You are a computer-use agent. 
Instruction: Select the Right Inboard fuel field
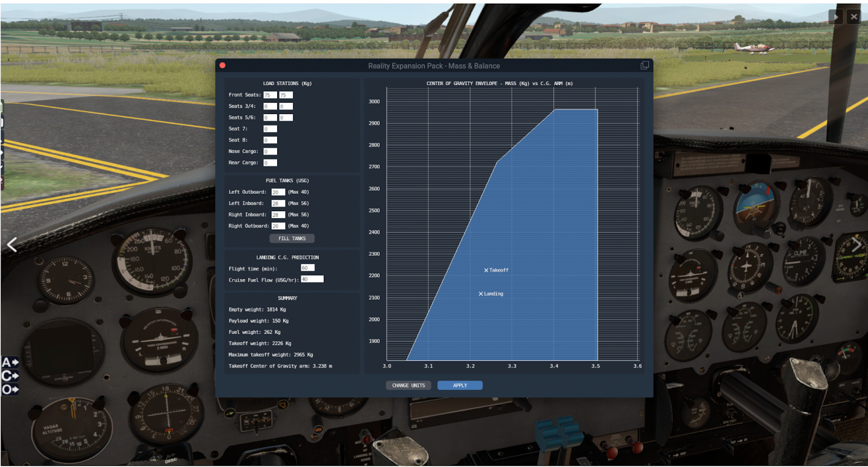pyautogui.click(x=278, y=215)
